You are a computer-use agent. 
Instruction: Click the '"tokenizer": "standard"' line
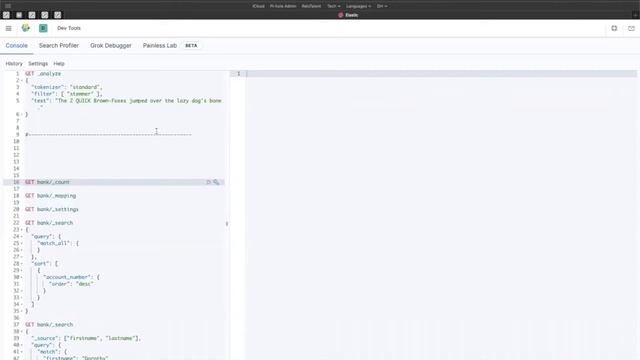click(67, 87)
